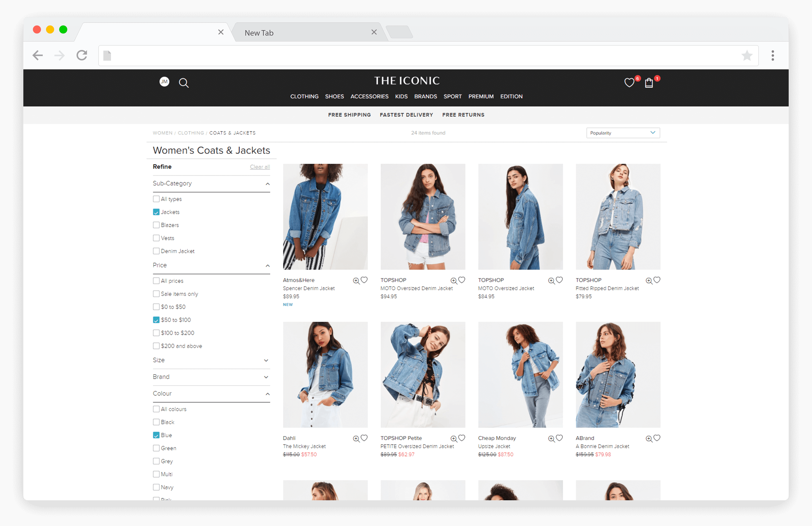The width and height of the screenshot is (812, 526).
Task: Check the $200 and above checkbox
Action: [x=156, y=346]
